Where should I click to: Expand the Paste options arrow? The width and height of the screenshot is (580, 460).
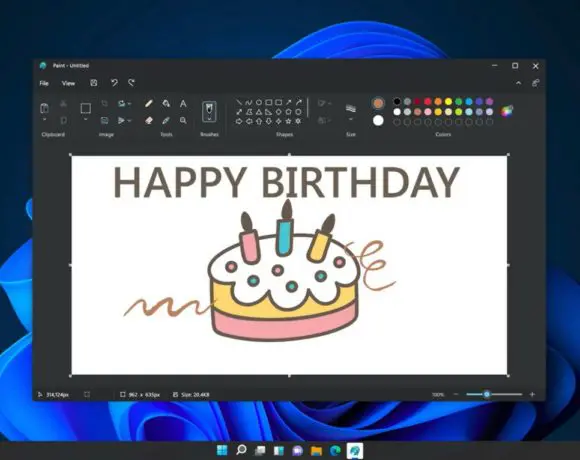44,120
